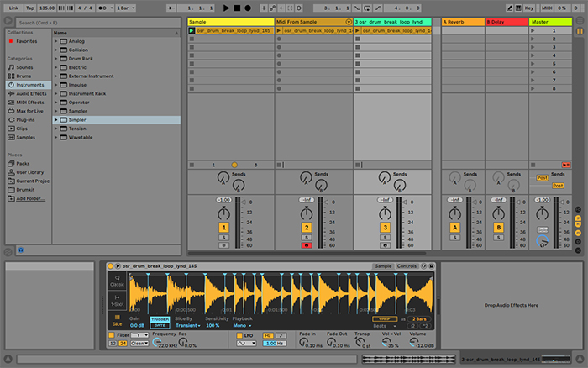
Task: Open the warp mode Beats dropdown
Action: [x=385, y=326]
